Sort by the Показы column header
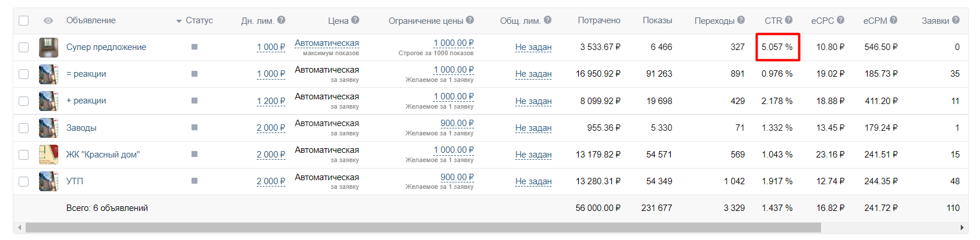Viewport: 980px width, 240px height. pos(657,20)
